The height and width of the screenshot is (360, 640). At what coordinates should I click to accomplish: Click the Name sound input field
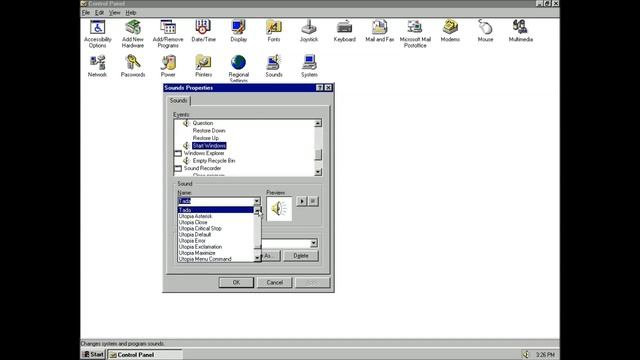coord(216,201)
